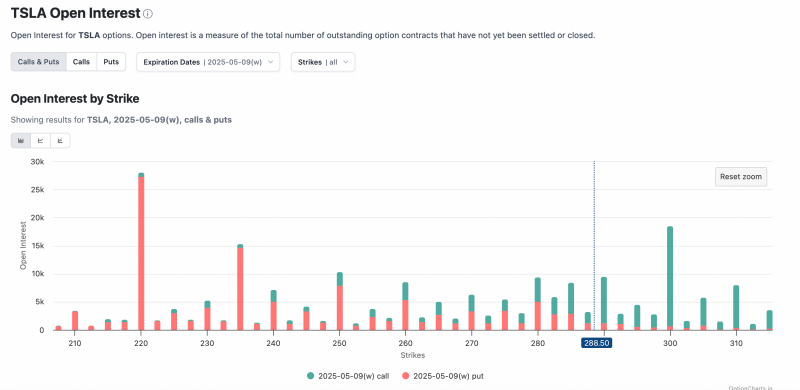
Task: Select Calls & Puts filter
Action: tap(39, 62)
